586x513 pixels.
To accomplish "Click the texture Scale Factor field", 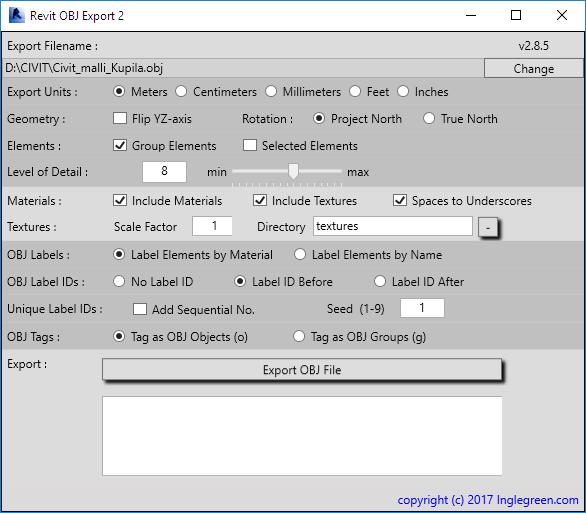I will pyautogui.click(x=212, y=226).
